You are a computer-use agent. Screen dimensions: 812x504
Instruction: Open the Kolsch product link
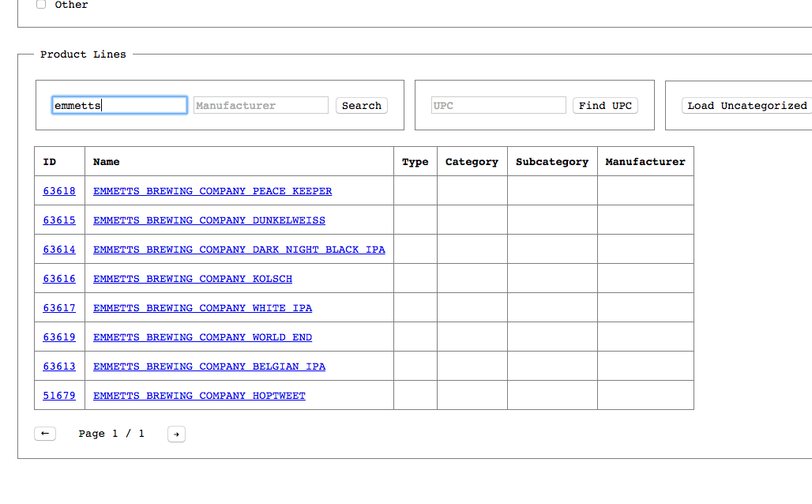click(193, 279)
